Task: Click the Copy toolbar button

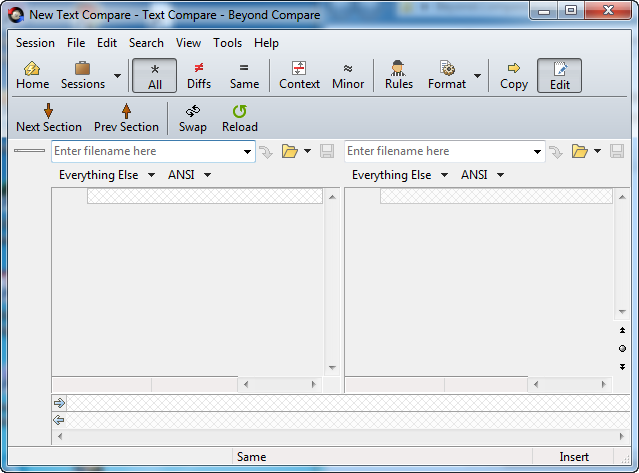Action: pyautogui.click(x=513, y=76)
